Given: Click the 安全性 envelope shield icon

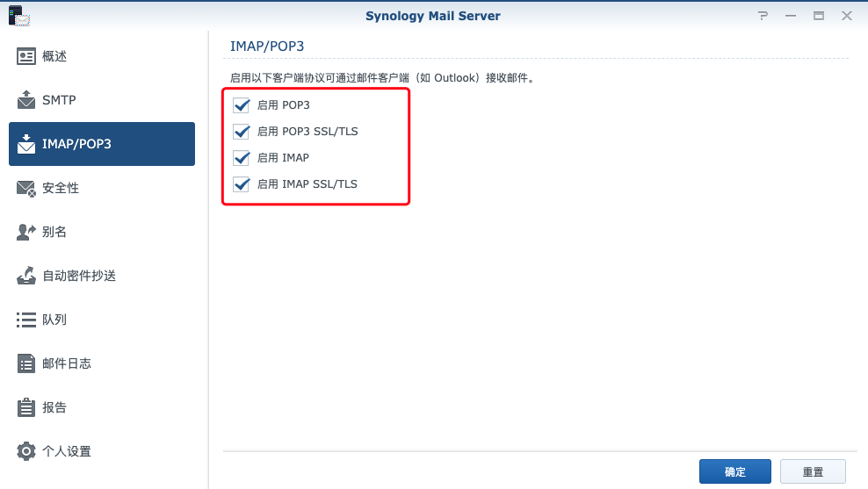Looking at the screenshot, I should tap(26, 188).
